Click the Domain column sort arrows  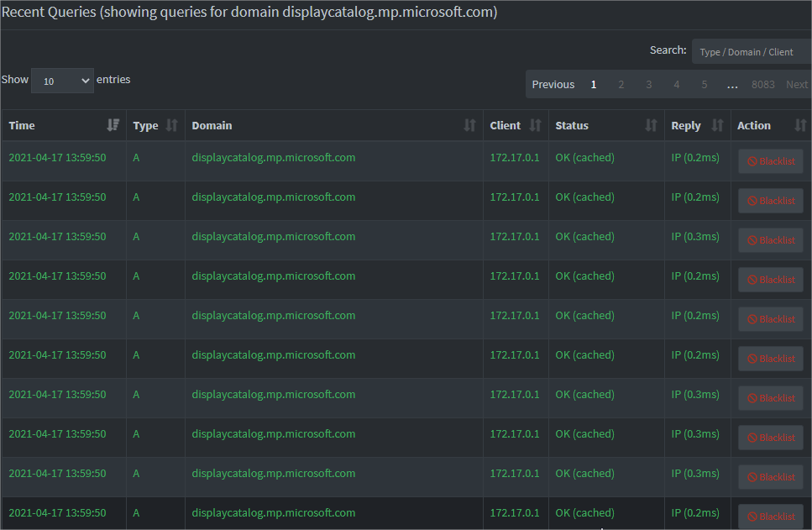[x=469, y=125]
